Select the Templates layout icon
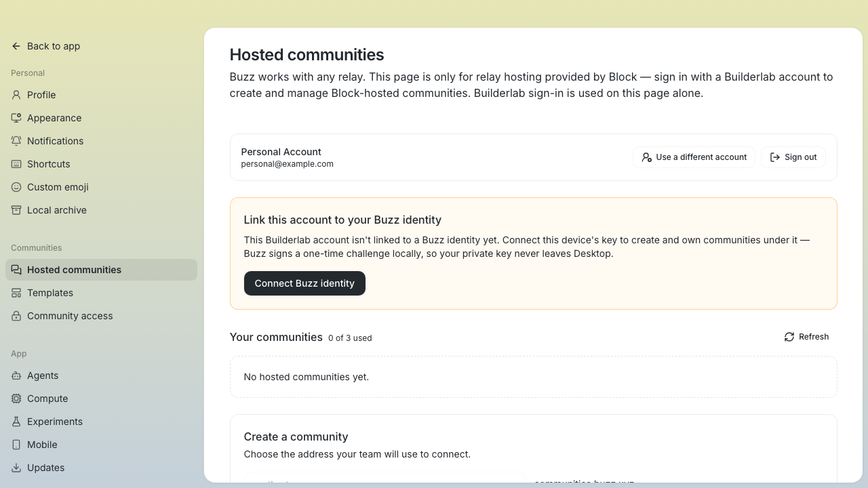The height and width of the screenshot is (488, 868). 16,293
